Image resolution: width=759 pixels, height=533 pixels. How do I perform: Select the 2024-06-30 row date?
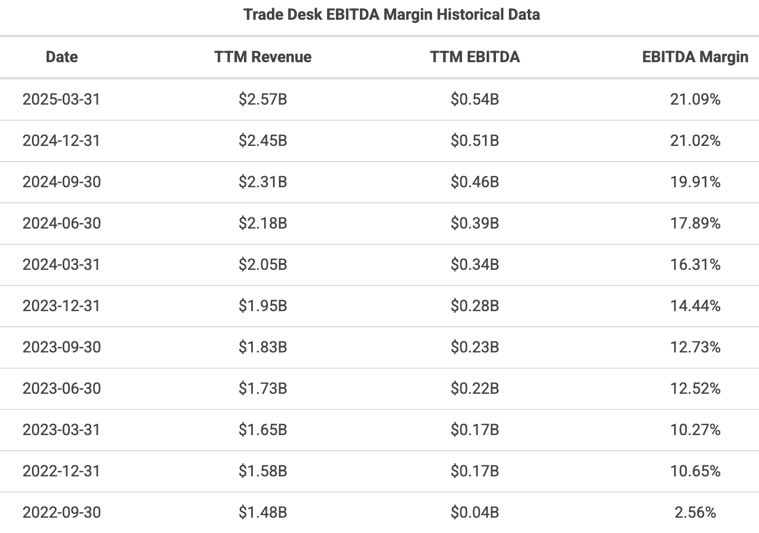pos(61,223)
